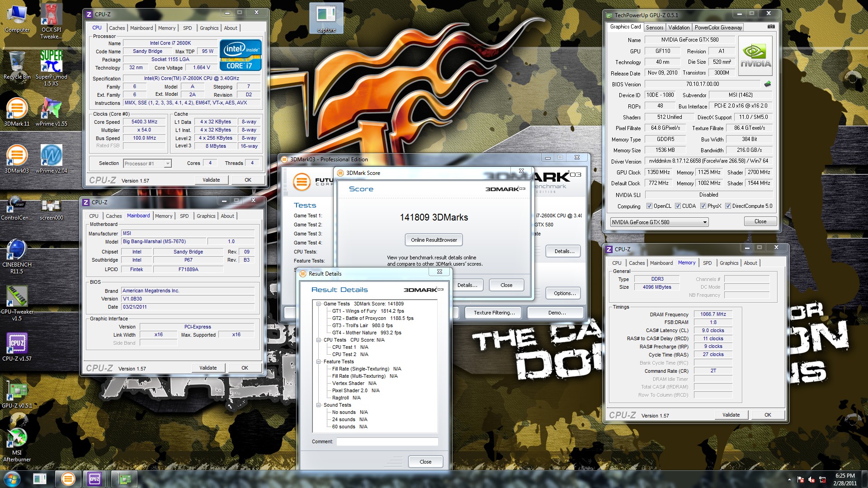Click the GPU-Z screenshot camera icon

(771, 27)
